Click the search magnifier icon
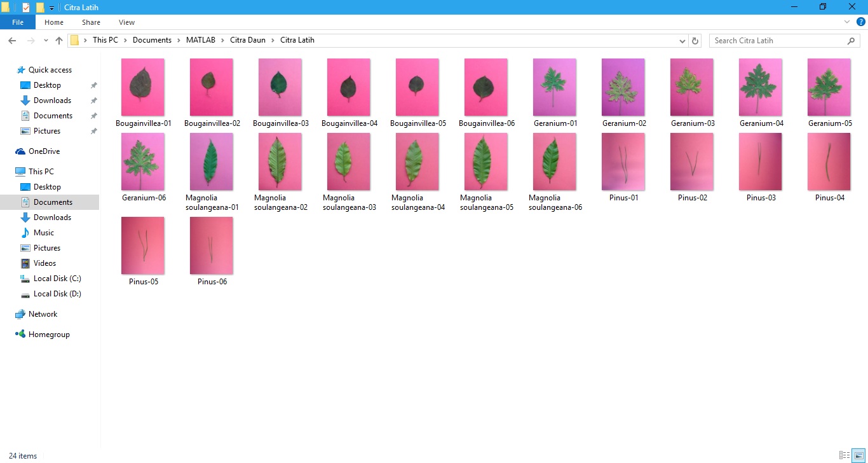Screen dimensions: 868x463 point(851,41)
